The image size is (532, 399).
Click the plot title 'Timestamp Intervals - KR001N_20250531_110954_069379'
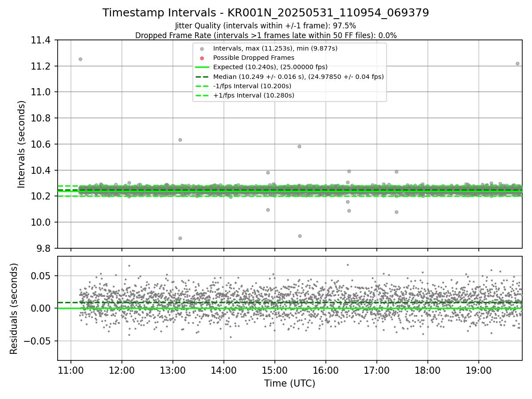266,13
